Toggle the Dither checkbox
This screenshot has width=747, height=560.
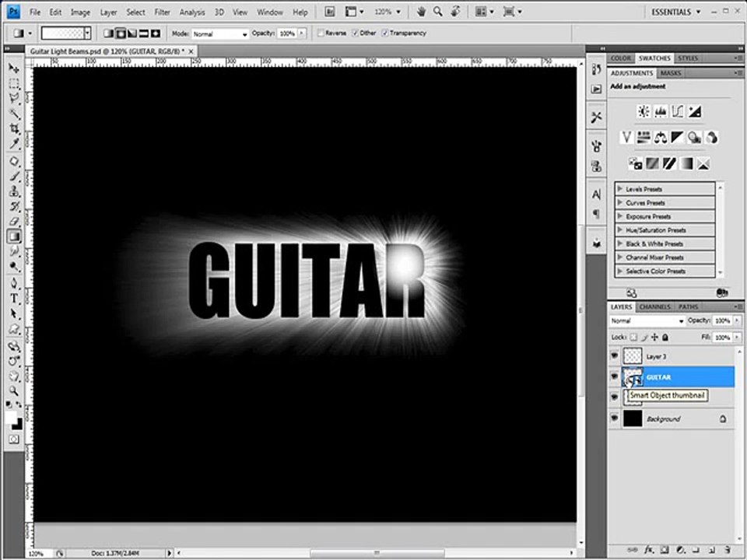355,33
